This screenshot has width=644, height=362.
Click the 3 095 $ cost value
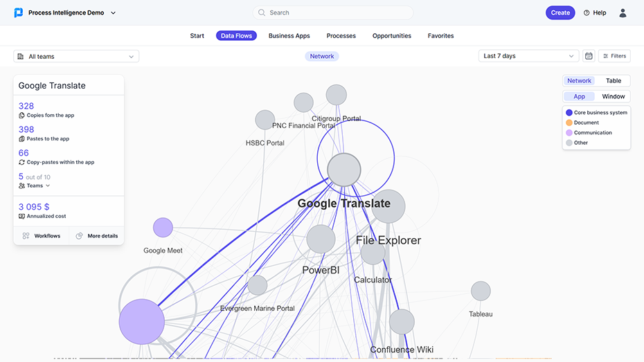[34, 207]
